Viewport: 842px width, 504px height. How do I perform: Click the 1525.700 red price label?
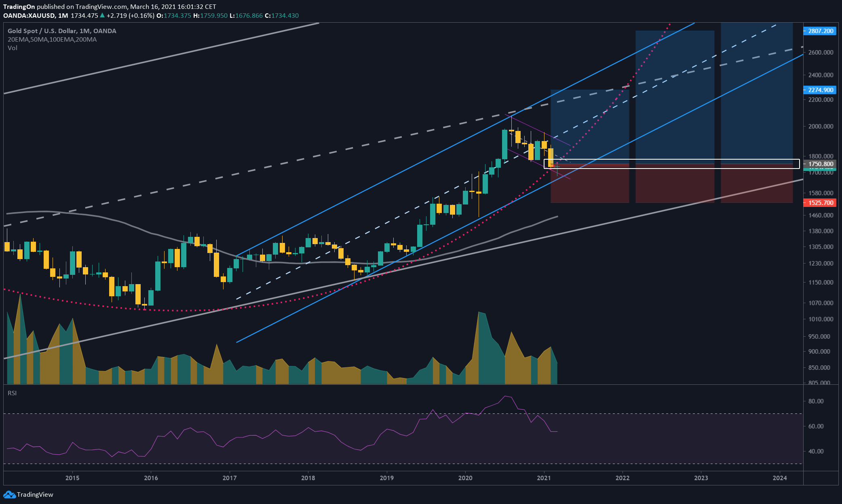(820, 202)
